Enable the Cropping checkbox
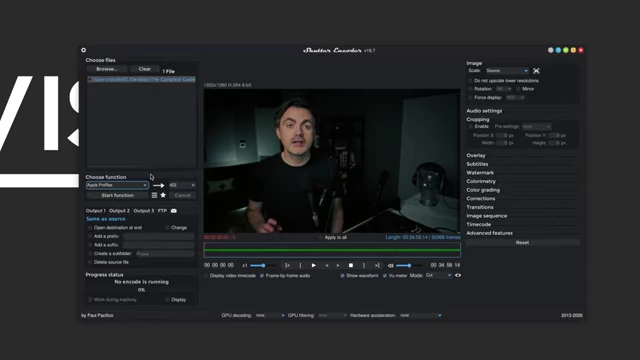This screenshot has height=360, width=640. tap(471, 127)
